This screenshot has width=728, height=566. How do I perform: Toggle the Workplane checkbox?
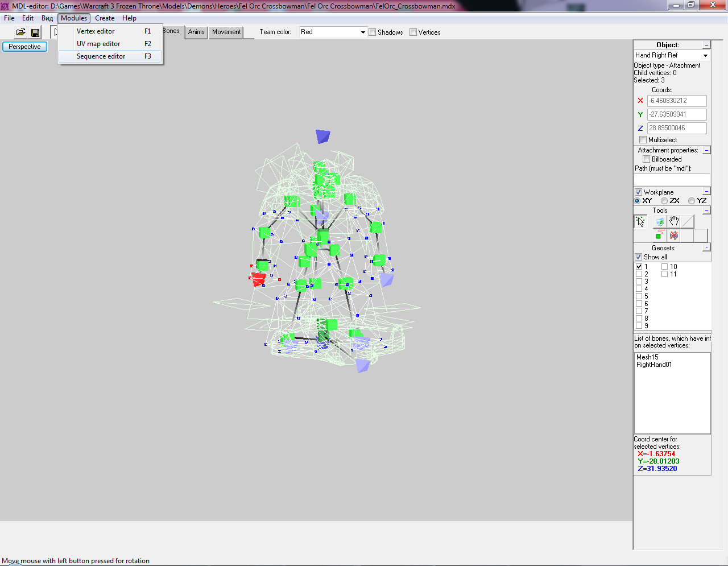pos(638,192)
